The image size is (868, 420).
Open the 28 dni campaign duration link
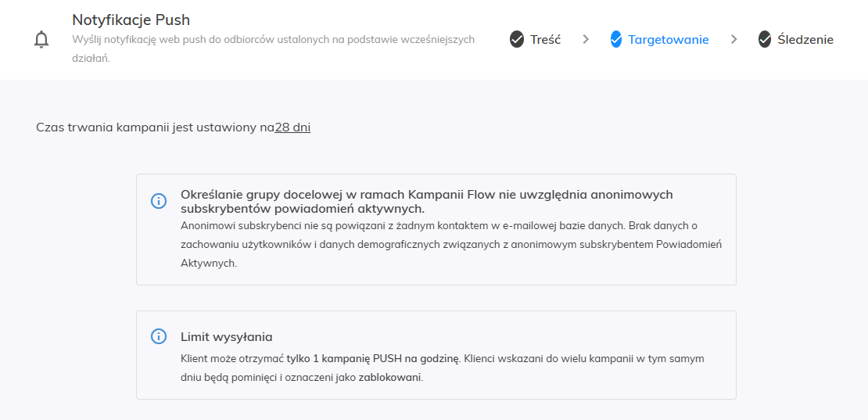coord(292,127)
